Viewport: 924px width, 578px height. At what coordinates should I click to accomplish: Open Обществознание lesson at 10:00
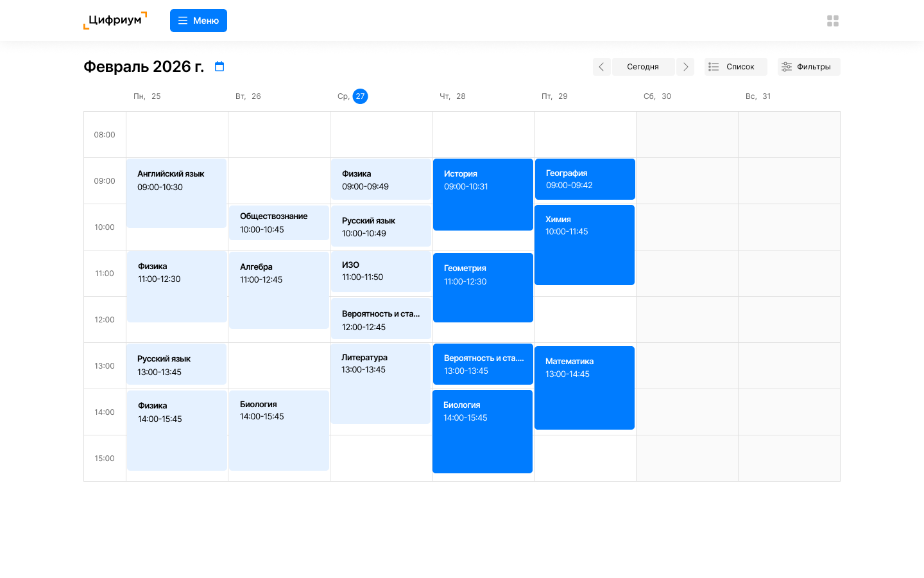[x=279, y=223]
